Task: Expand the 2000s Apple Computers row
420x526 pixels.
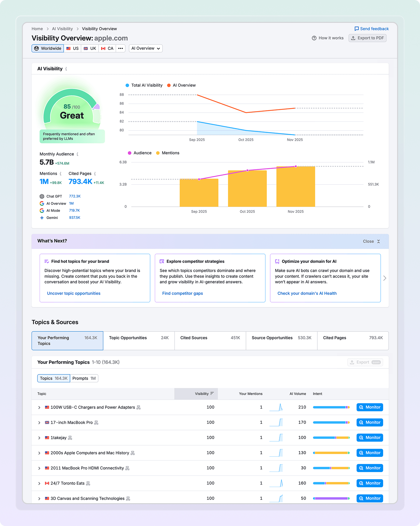Action: click(39, 453)
